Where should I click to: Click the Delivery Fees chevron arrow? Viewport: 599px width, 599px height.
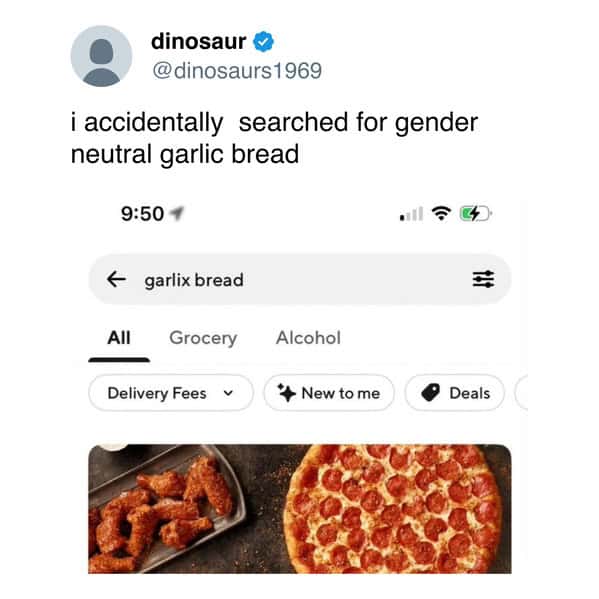[x=228, y=393]
